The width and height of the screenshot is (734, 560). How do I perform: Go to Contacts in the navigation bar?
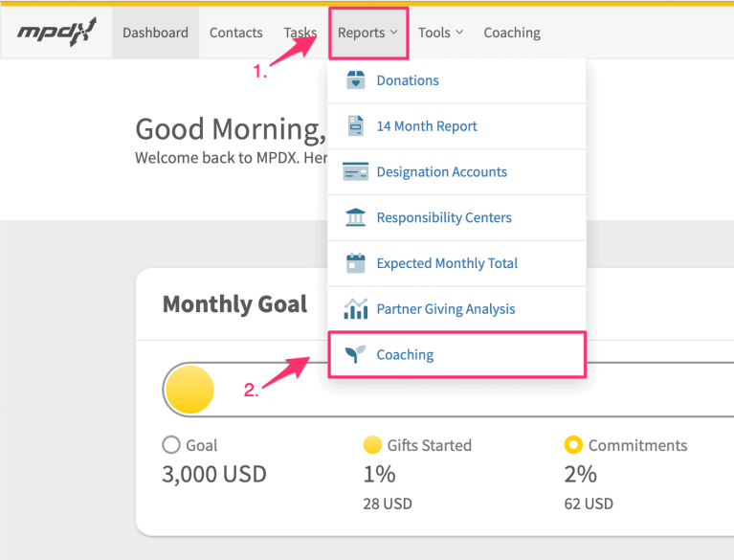coord(236,33)
